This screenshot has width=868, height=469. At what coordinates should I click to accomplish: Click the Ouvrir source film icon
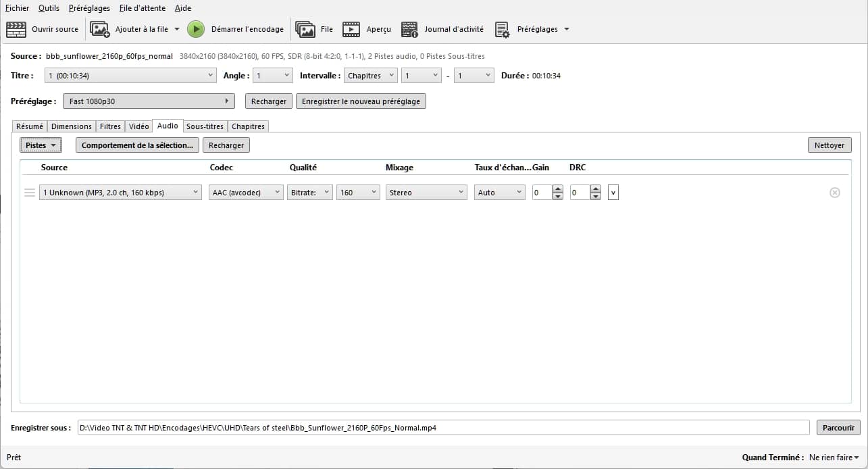pos(16,29)
